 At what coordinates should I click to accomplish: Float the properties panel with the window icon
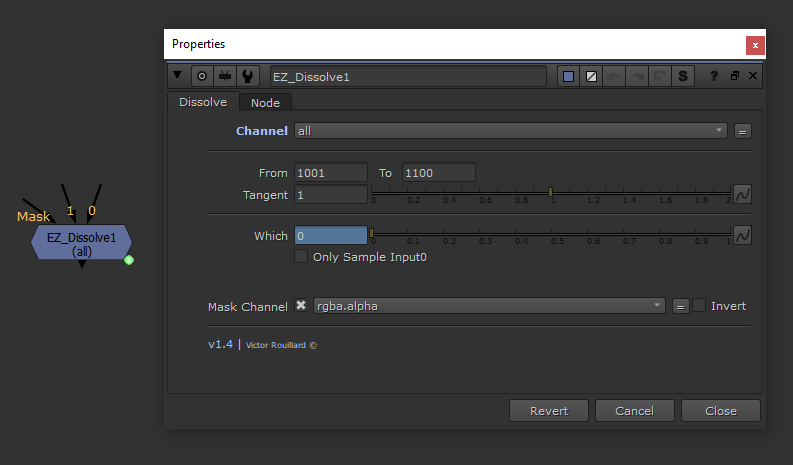[734, 76]
